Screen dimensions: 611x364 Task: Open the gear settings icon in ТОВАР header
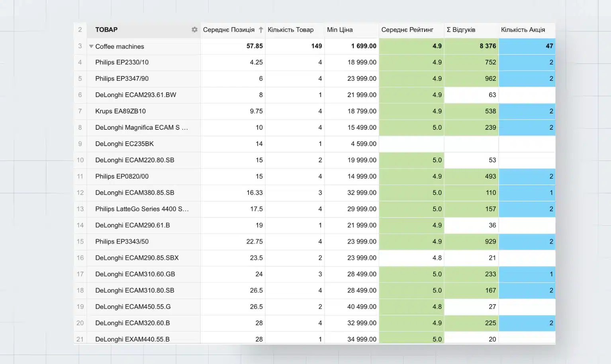194,30
